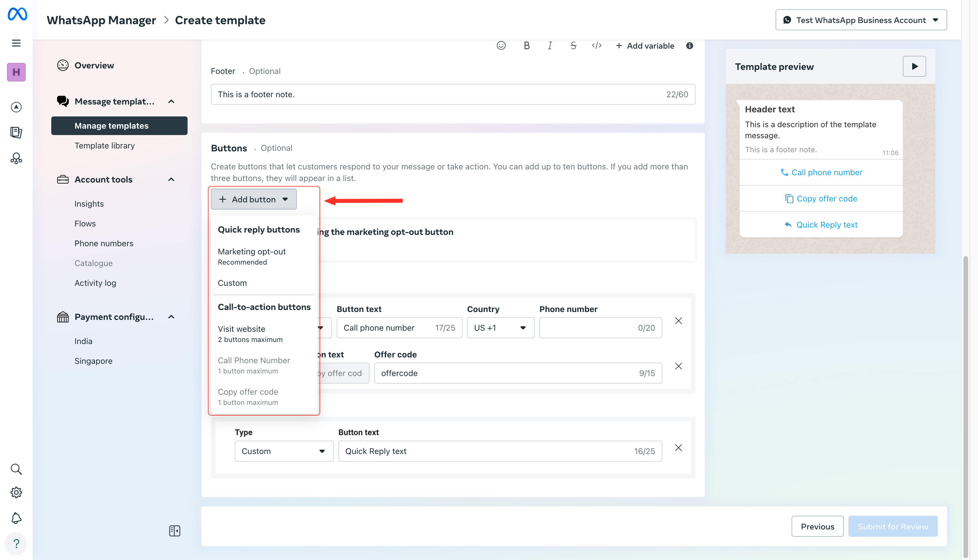Collapse the sidebar panel icon
Viewport: 978px width, 560px height.
175,531
